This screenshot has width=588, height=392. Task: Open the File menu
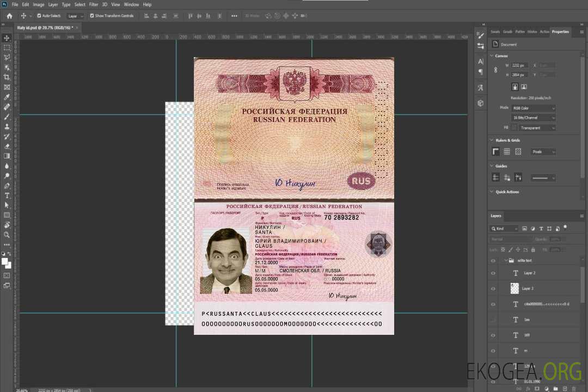pyautogui.click(x=15, y=4)
